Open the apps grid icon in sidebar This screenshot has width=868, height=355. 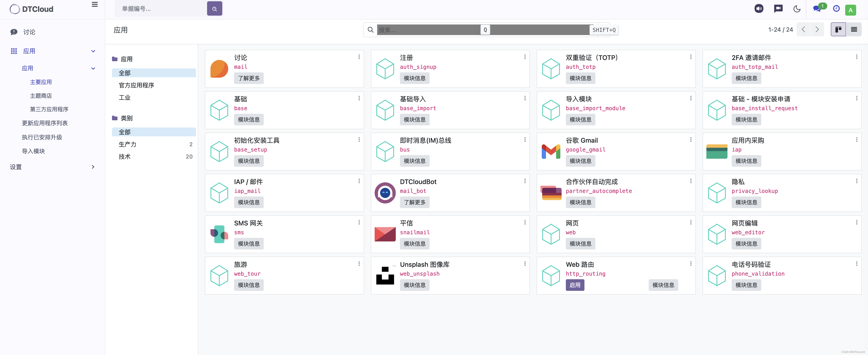pos(14,51)
